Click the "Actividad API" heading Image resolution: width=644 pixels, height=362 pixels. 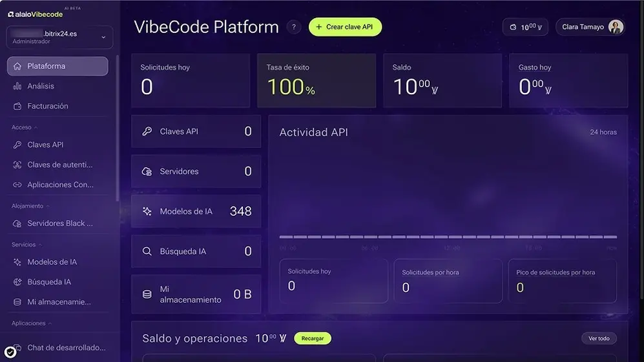coord(313,132)
